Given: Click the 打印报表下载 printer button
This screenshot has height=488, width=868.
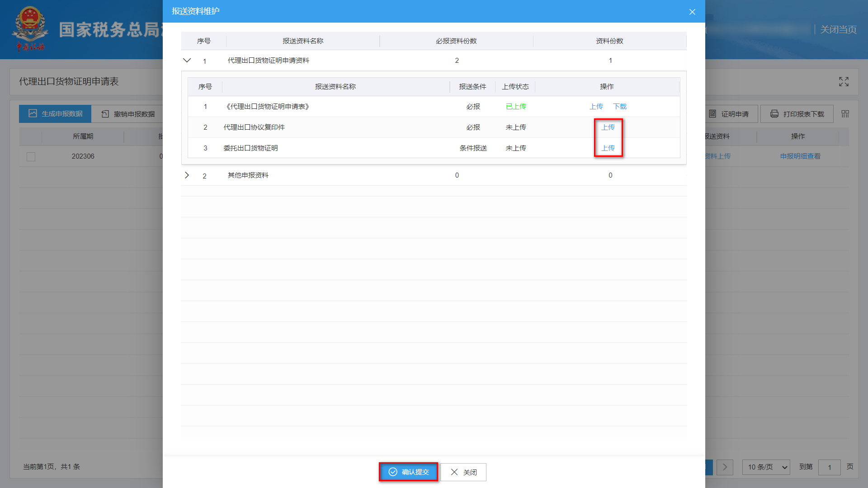Looking at the screenshot, I should coord(797,114).
